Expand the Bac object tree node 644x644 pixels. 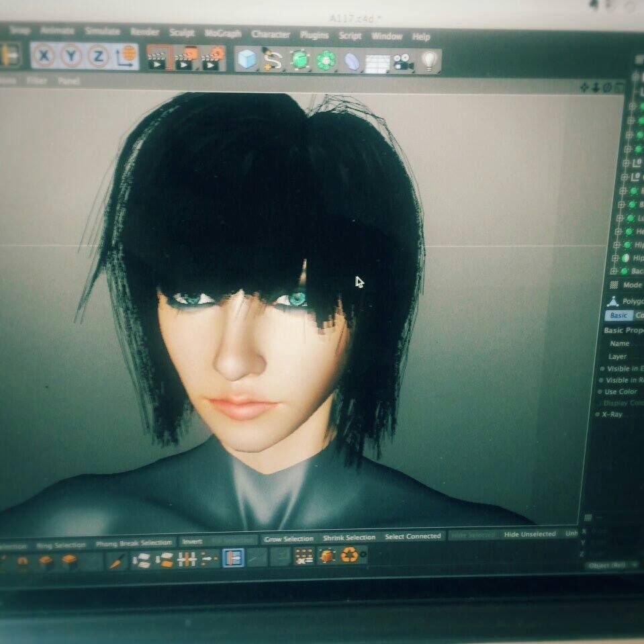tap(614, 271)
